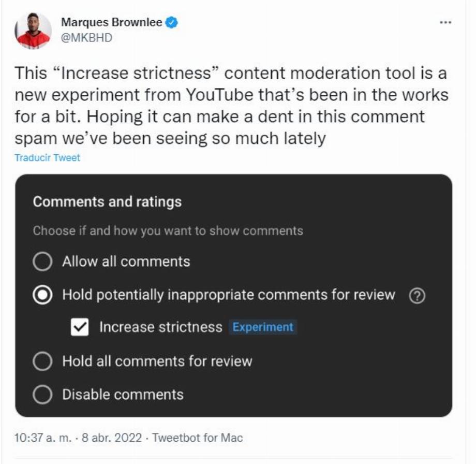Click the Increase strictness label text

pyautogui.click(x=161, y=327)
